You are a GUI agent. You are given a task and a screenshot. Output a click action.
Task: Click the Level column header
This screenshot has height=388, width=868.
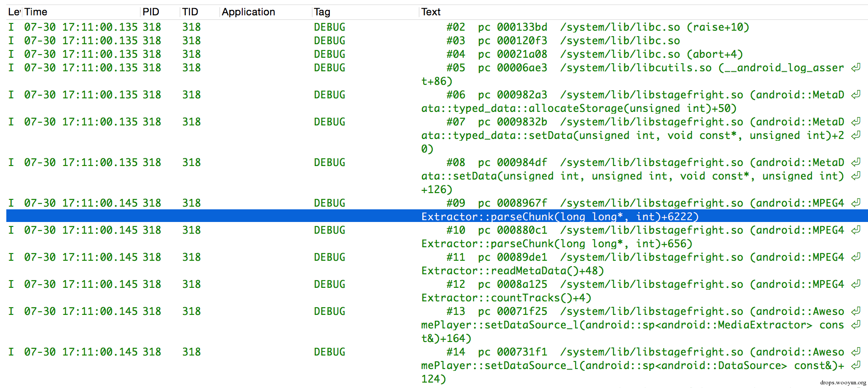(14, 12)
